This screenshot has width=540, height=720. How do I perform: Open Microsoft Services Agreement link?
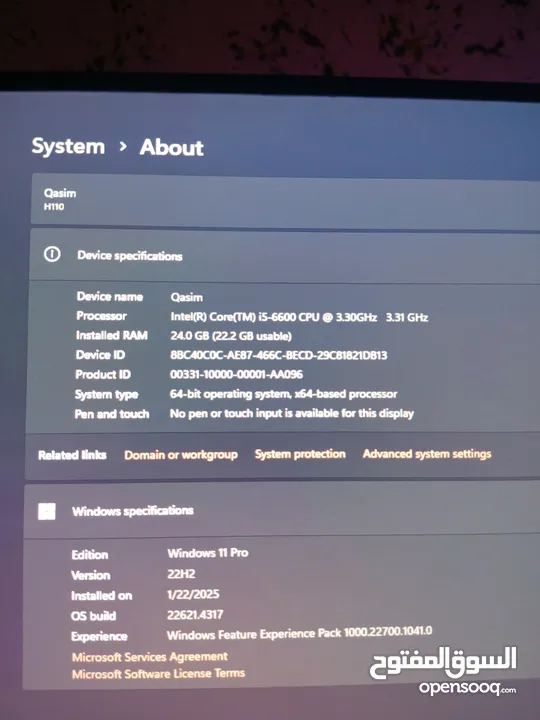click(150, 657)
